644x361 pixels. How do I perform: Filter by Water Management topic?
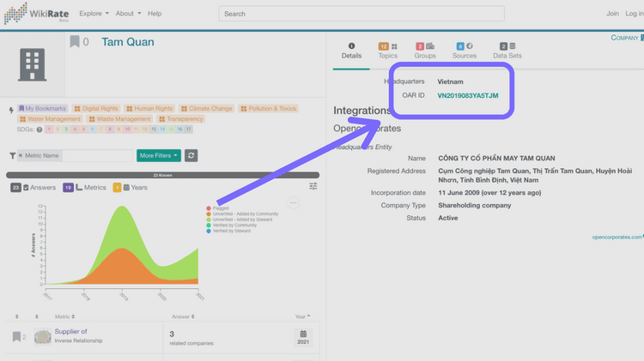[50, 119]
